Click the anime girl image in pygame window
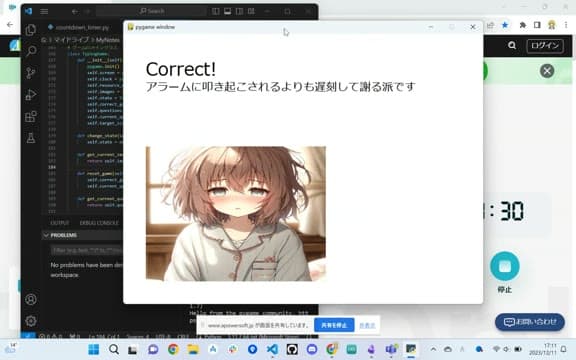The height and width of the screenshot is (360, 576). [235, 214]
